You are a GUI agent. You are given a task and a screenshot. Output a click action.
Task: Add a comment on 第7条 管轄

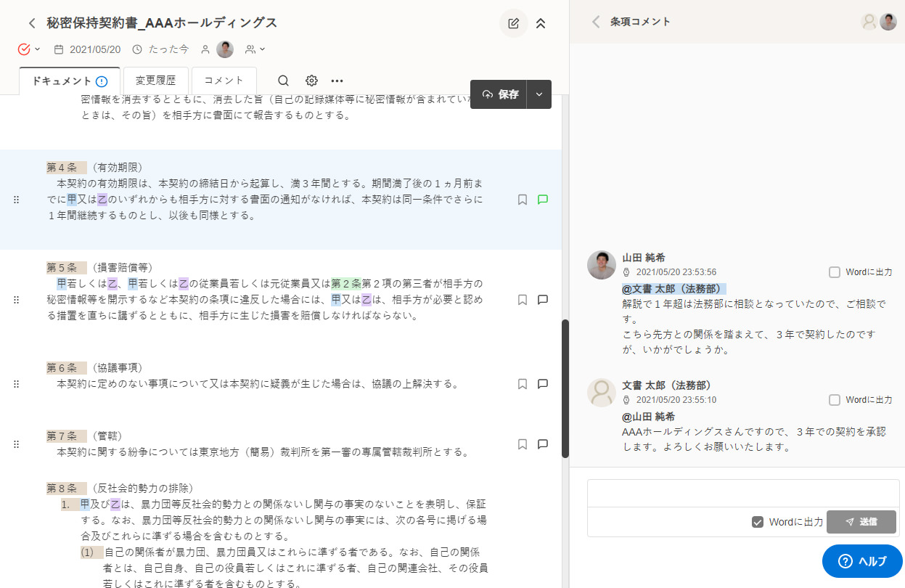pyautogui.click(x=543, y=444)
